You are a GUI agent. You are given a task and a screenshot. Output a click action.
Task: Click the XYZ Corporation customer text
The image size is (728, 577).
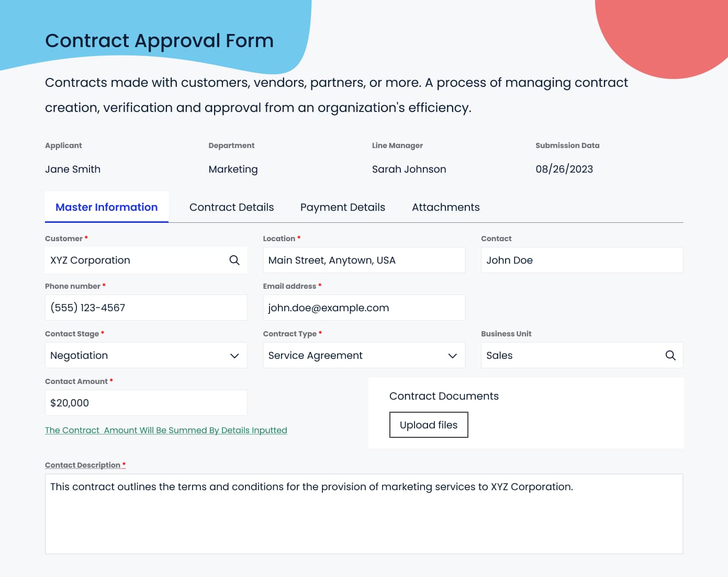click(x=90, y=260)
